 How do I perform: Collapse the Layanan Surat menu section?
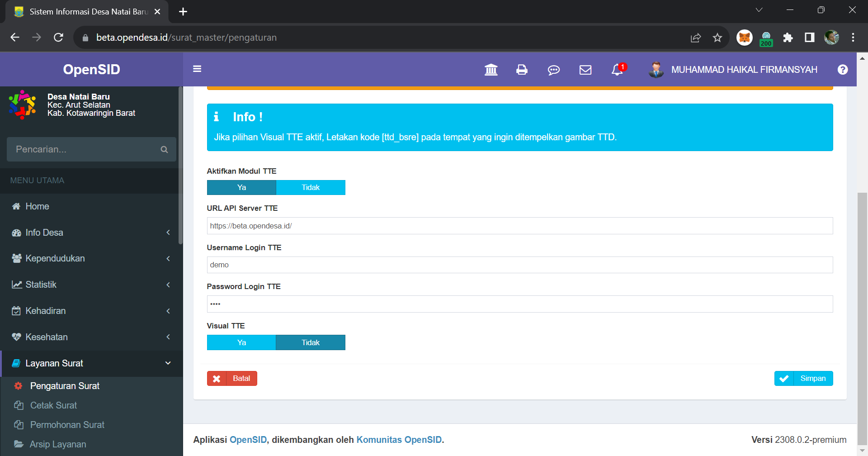tap(90, 363)
